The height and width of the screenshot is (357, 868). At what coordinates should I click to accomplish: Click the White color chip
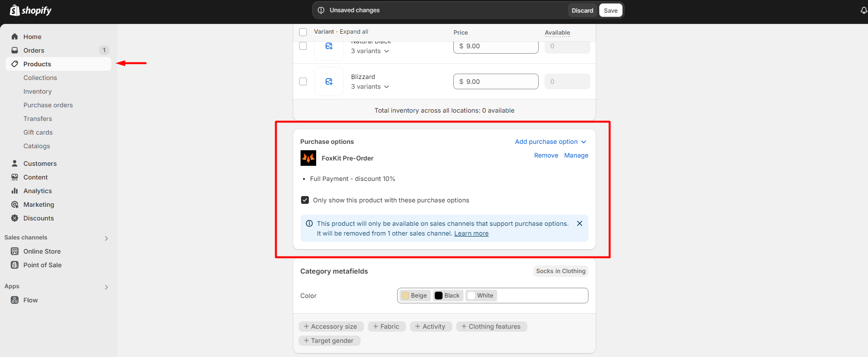[x=481, y=296]
